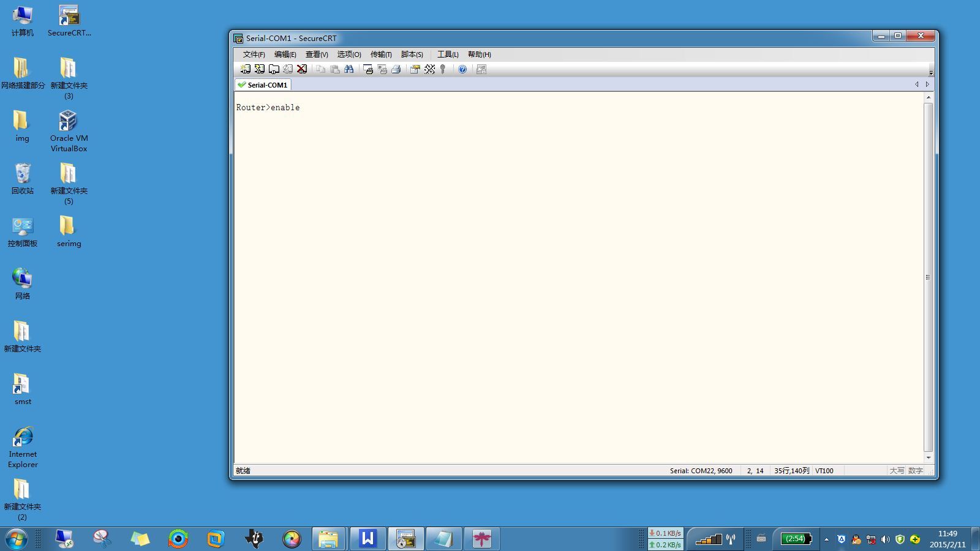This screenshot has width=980, height=551.
Task: Click the smst desktop shortcut
Action: click(x=23, y=389)
